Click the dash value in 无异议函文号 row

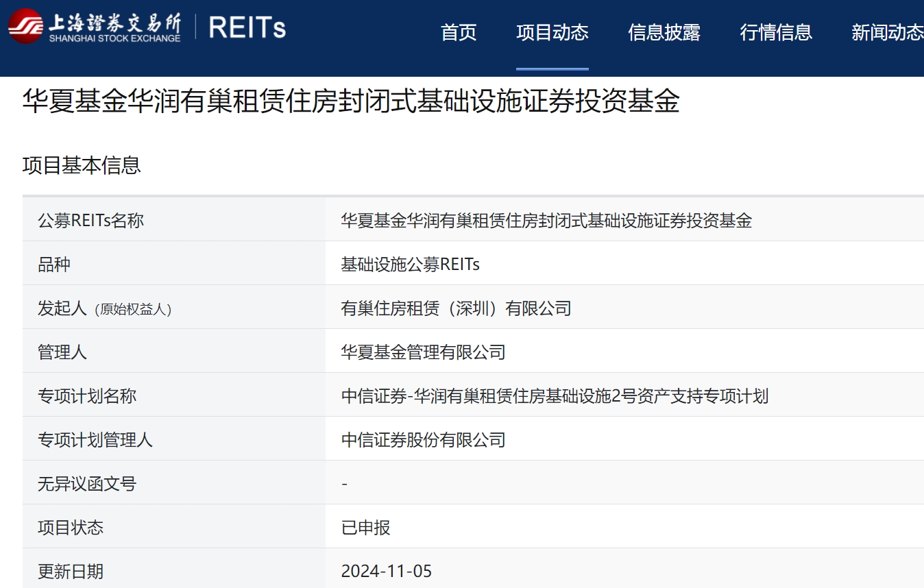point(344,484)
